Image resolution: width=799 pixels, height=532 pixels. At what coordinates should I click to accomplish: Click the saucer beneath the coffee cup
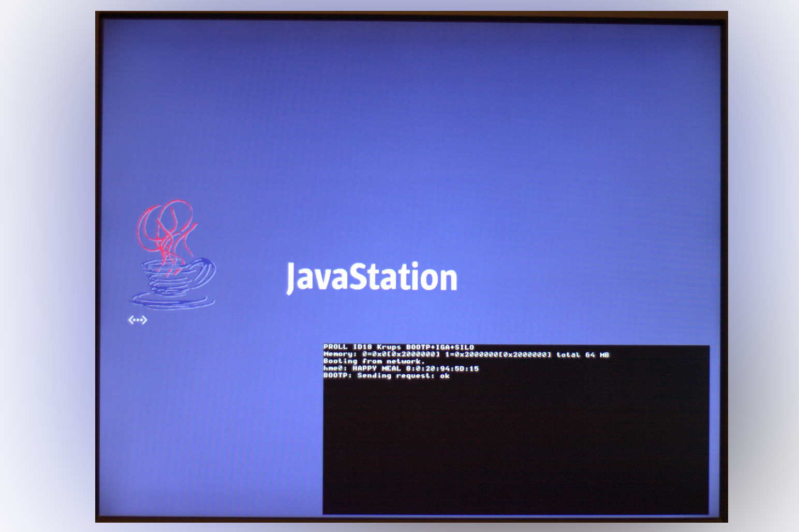(172, 301)
